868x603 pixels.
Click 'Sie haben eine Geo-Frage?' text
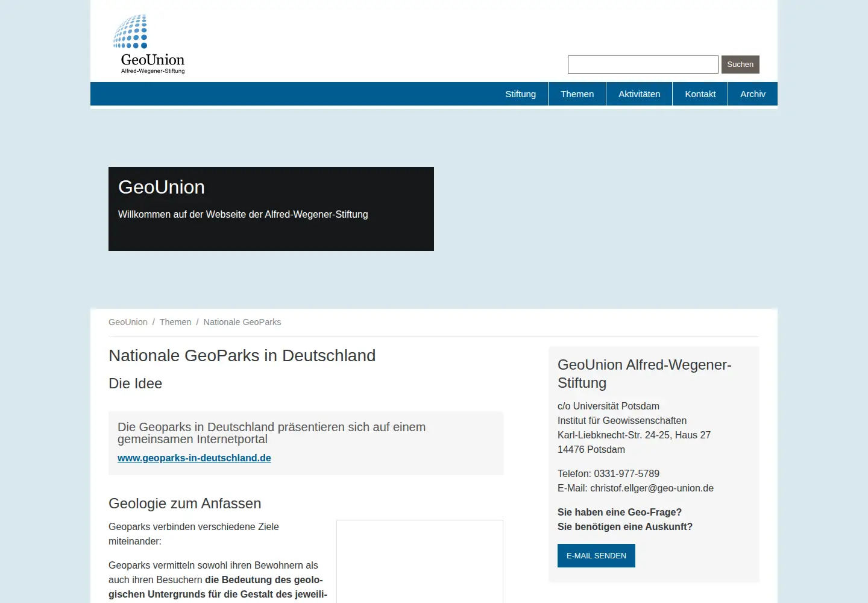tap(620, 513)
